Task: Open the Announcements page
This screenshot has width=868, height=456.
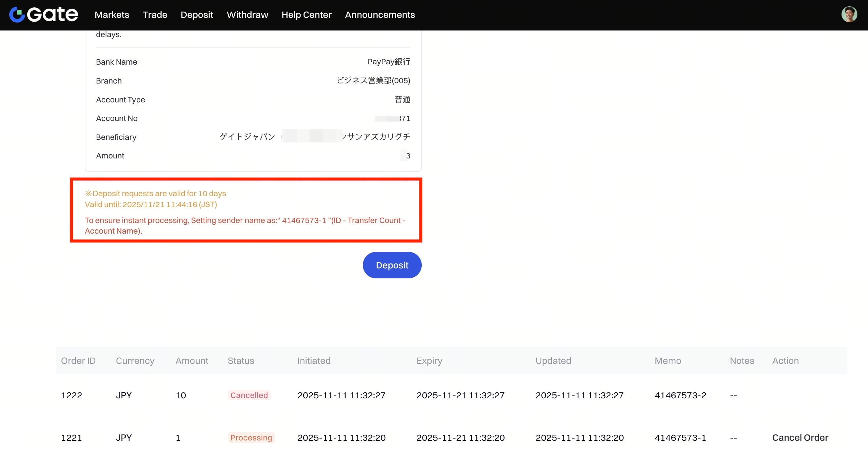Action: tap(380, 15)
